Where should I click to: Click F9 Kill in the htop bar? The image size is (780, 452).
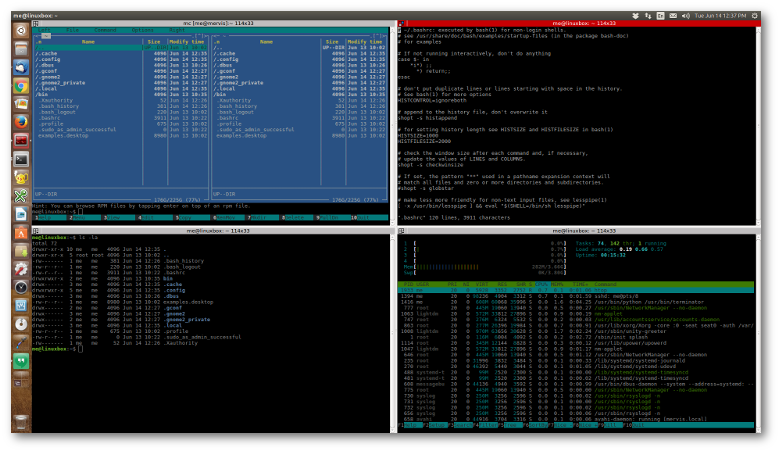click(x=610, y=426)
